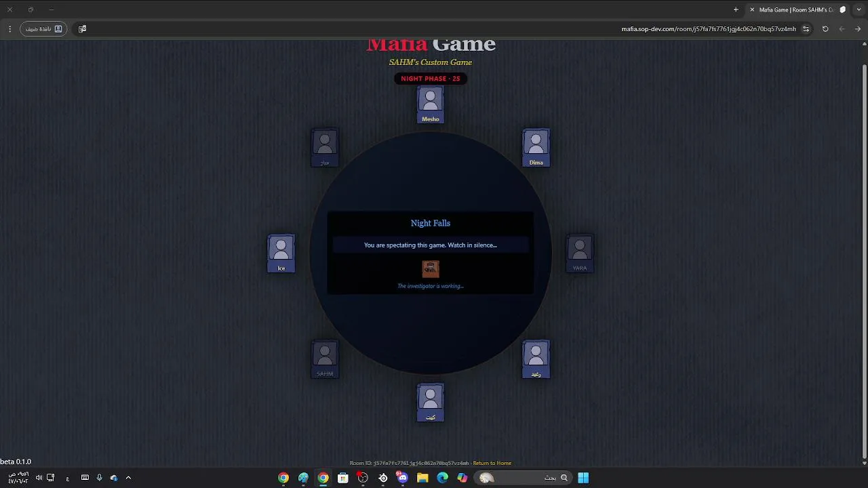
Task: Open the taskbar clock and date
Action: (18, 478)
